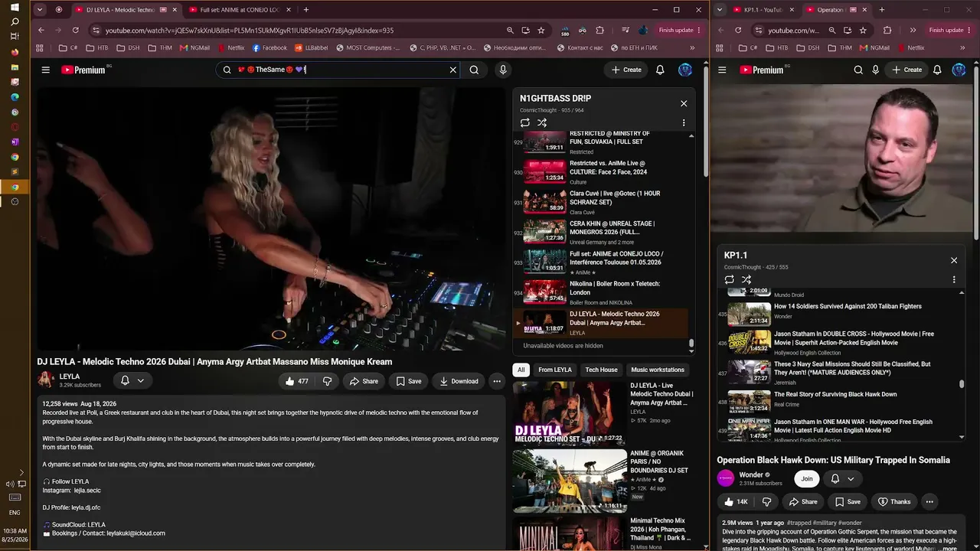Image resolution: width=980 pixels, height=551 pixels.
Task: Click the search magnifier button in left window
Action: [x=474, y=70]
